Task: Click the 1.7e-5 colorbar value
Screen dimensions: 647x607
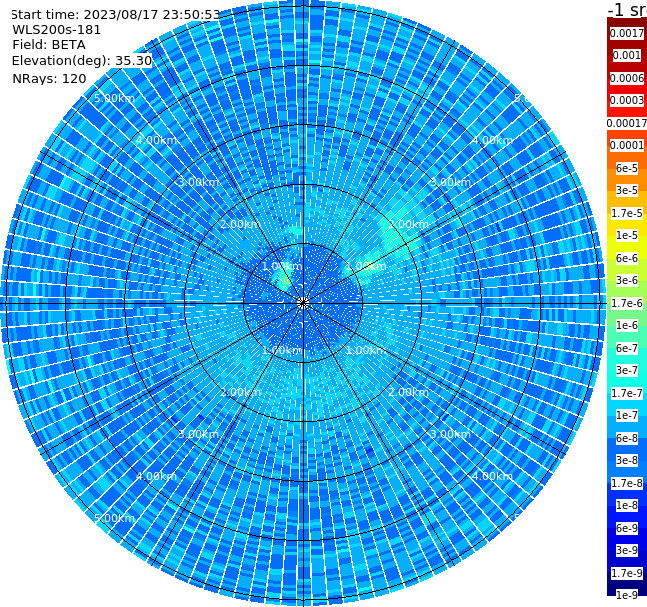Action: tap(627, 213)
